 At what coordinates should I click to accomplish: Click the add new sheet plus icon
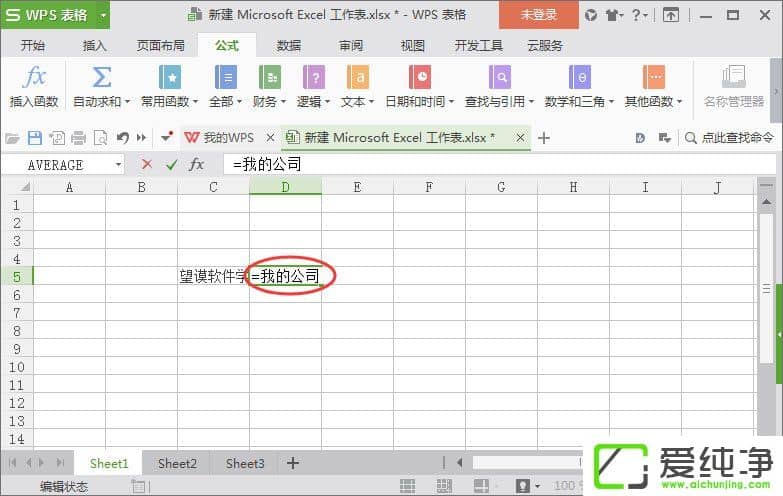point(293,463)
